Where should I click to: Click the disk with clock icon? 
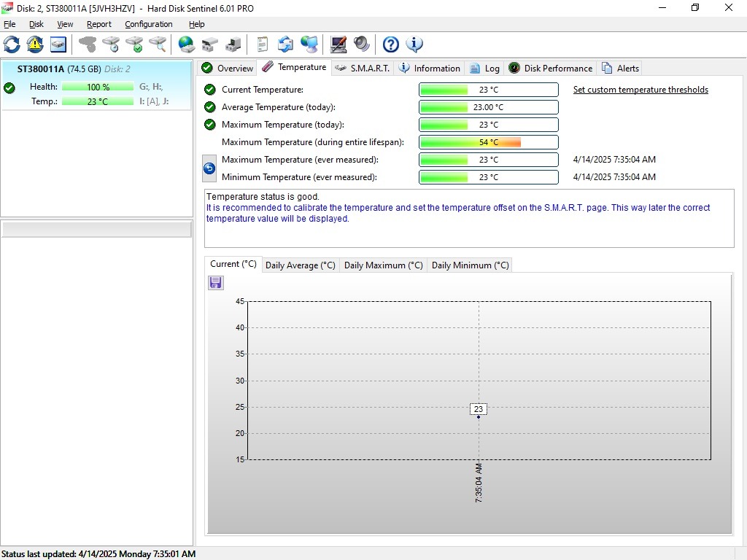point(111,44)
